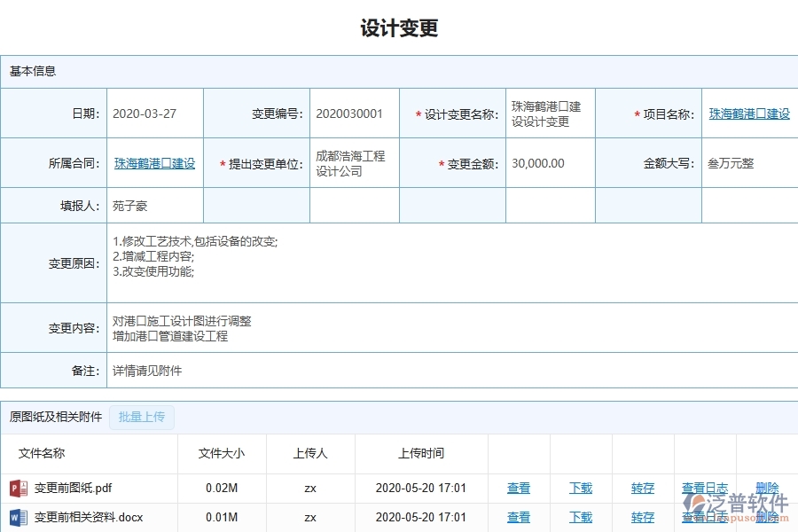Click 查看 for 变更前图纸.pdf

pos(519,488)
